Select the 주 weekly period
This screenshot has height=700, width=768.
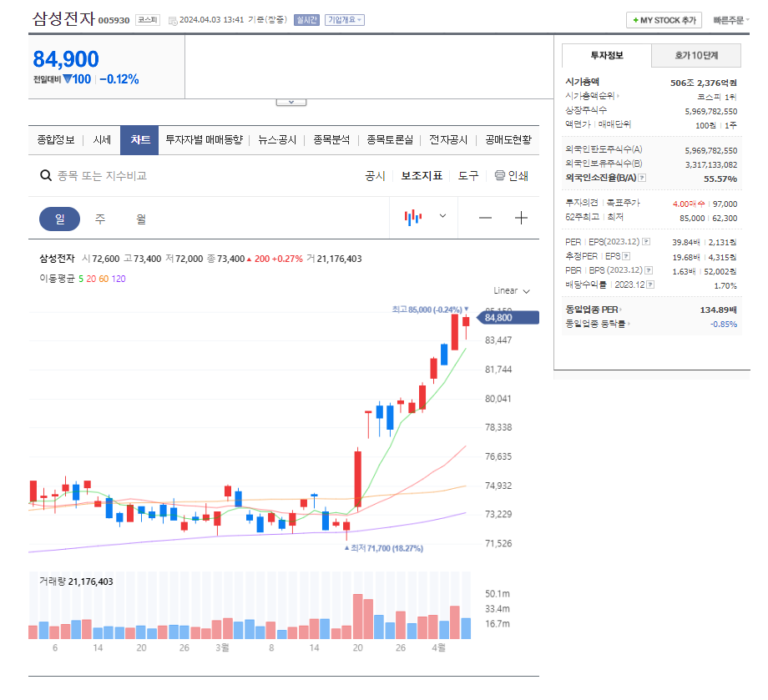tap(100, 219)
